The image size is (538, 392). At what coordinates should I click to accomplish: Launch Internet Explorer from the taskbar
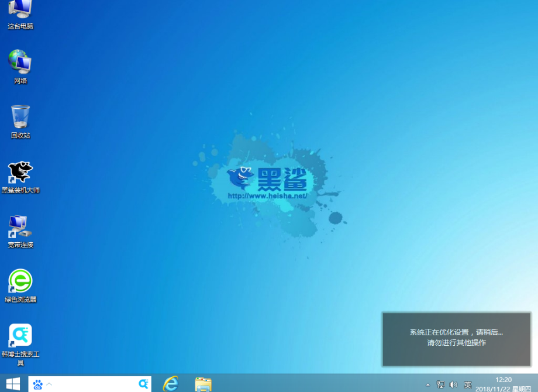(171, 384)
